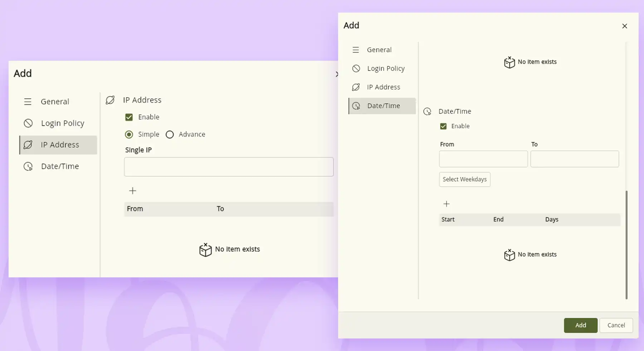The width and height of the screenshot is (644, 351).
Task: Click the planet icon in IP Address section header
Action: [110, 100]
